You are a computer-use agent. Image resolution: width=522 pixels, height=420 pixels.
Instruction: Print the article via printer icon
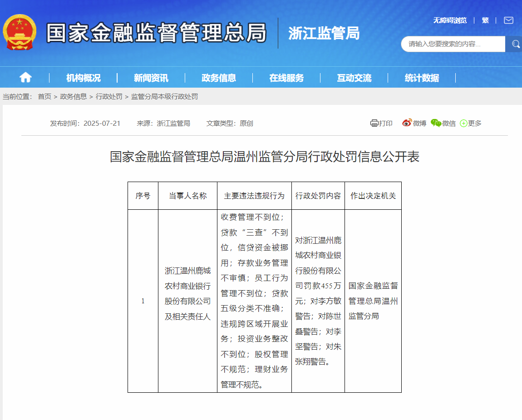pos(374,123)
